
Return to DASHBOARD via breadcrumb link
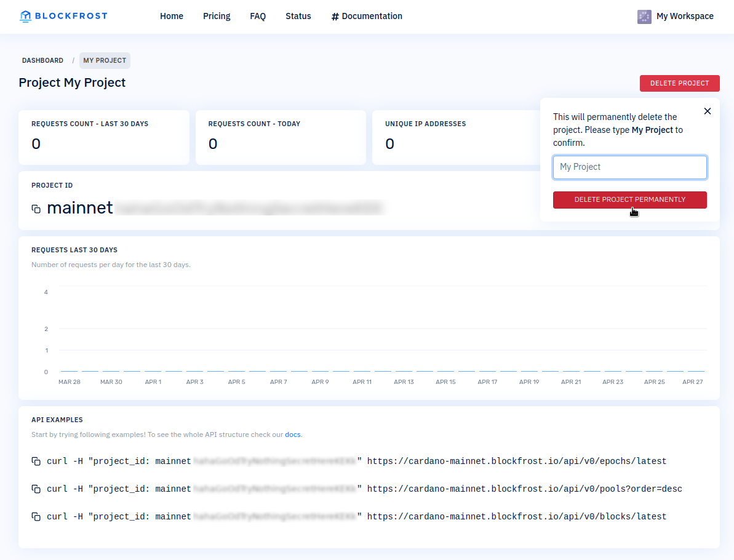tap(42, 60)
